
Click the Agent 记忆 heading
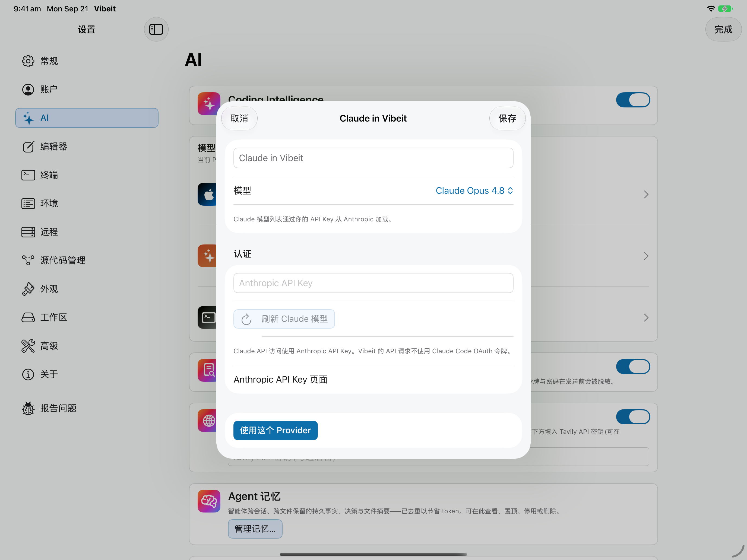[254, 497]
